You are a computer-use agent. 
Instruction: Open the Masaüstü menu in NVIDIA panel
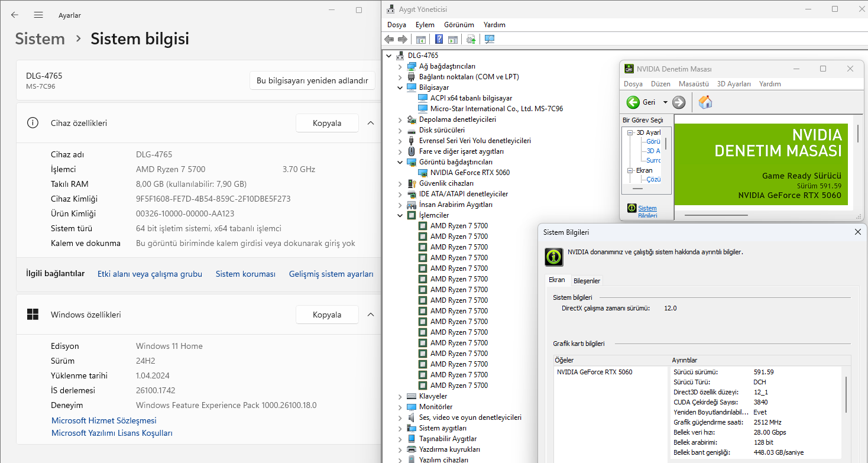(693, 84)
